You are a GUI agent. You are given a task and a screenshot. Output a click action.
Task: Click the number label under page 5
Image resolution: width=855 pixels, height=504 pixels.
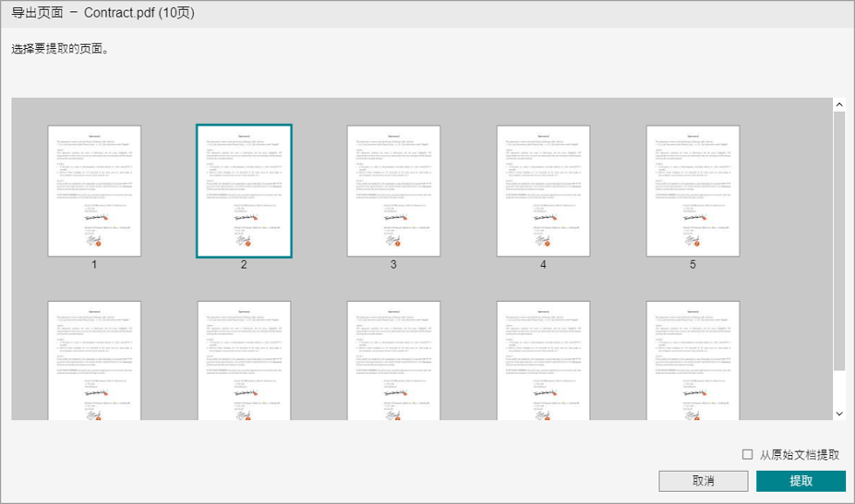[692, 265]
